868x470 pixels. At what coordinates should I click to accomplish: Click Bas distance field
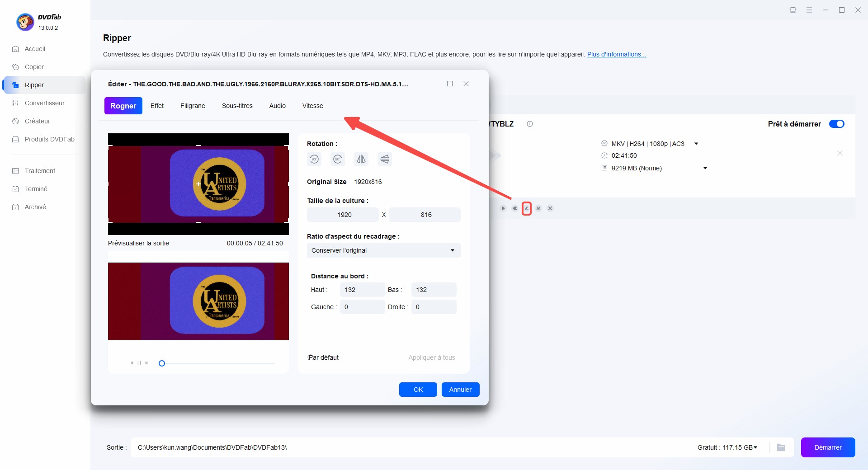[x=434, y=290]
